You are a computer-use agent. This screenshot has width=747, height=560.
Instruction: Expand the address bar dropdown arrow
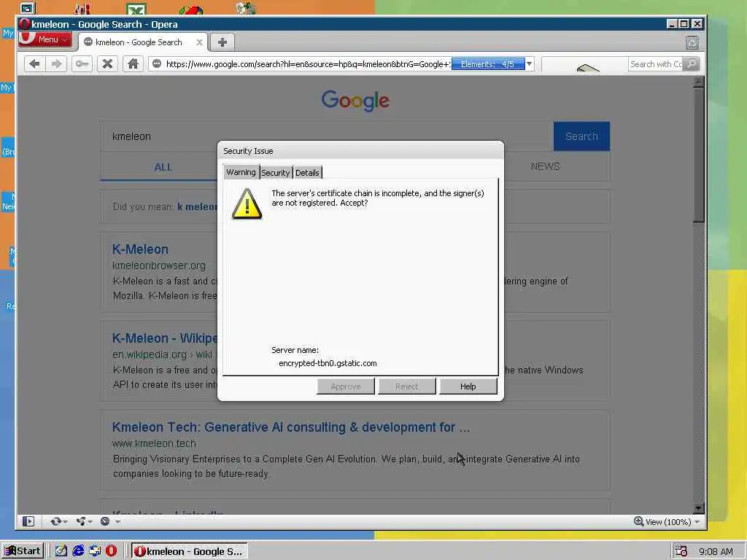pos(530,64)
